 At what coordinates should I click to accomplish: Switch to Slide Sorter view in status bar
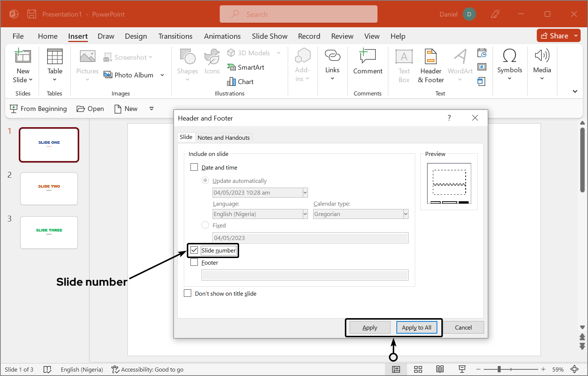pyautogui.click(x=418, y=369)
